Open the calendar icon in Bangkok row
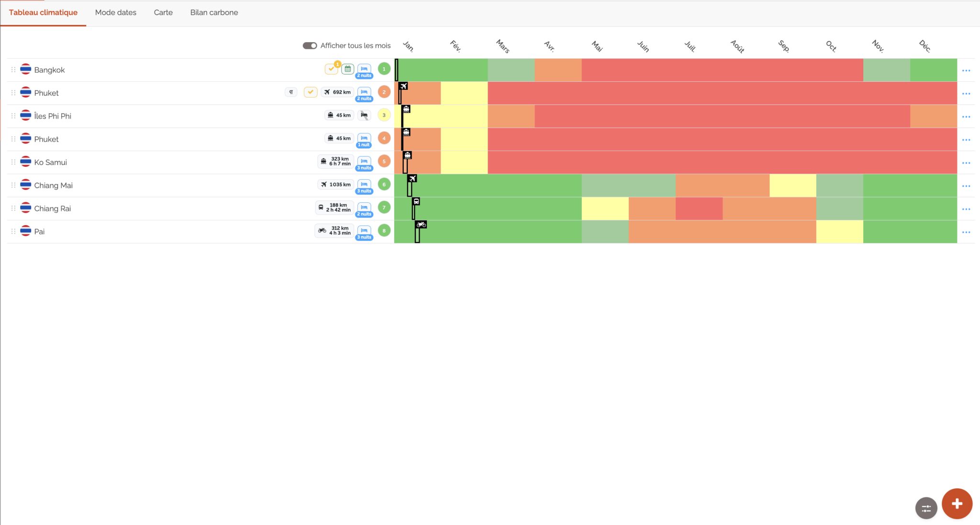Image resolution: width=980 pixels, height=525 pixels. [x=348, y=69]
